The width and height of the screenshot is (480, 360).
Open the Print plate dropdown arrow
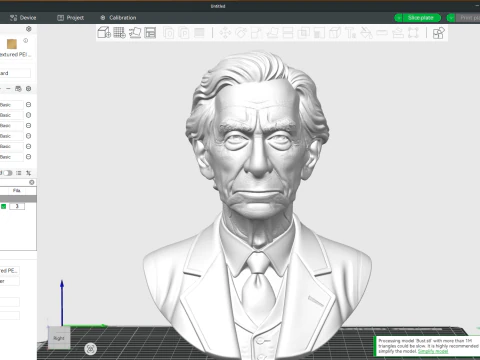[x=451, y=18]
